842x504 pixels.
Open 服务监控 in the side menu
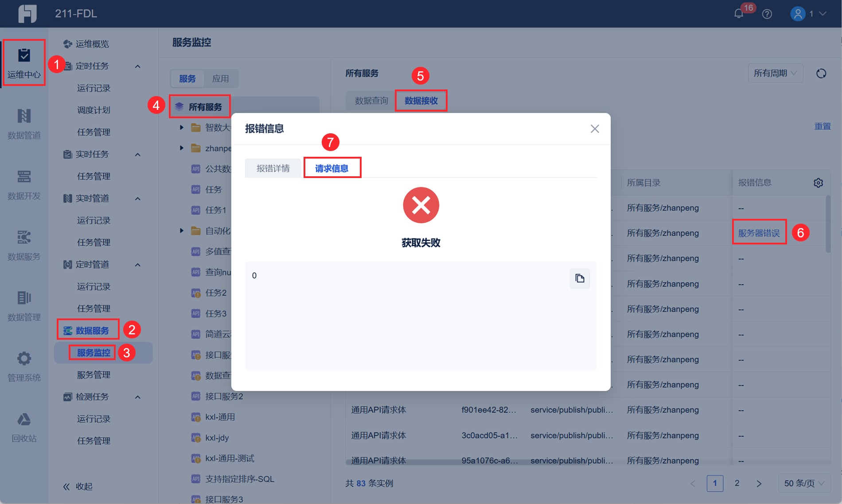tap(103, 353)
